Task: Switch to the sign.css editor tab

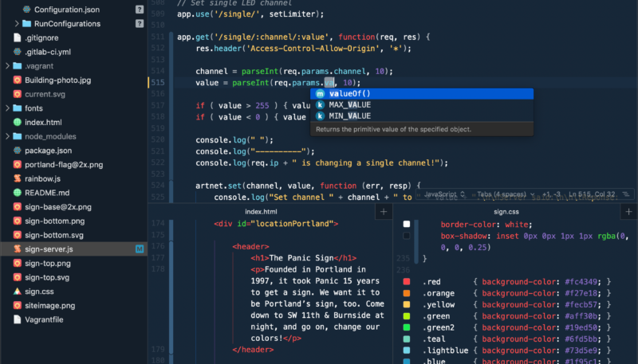Action: pyautogui.click(x=506, y=212)
